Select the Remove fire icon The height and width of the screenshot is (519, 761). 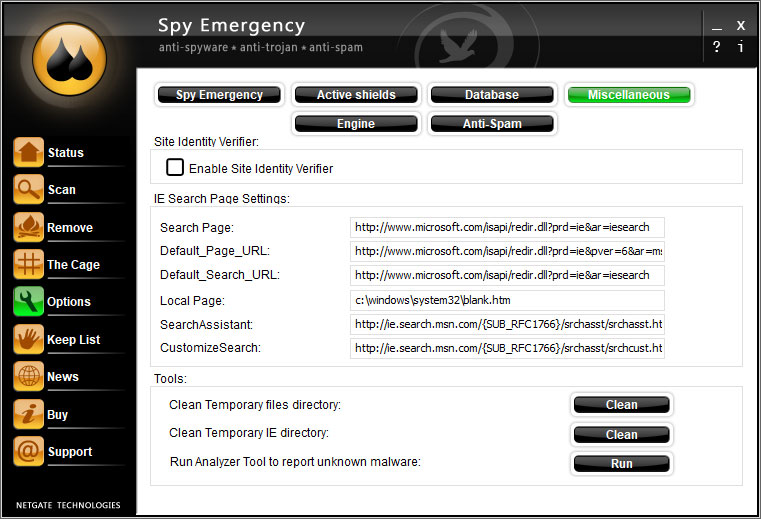[28, 227]
